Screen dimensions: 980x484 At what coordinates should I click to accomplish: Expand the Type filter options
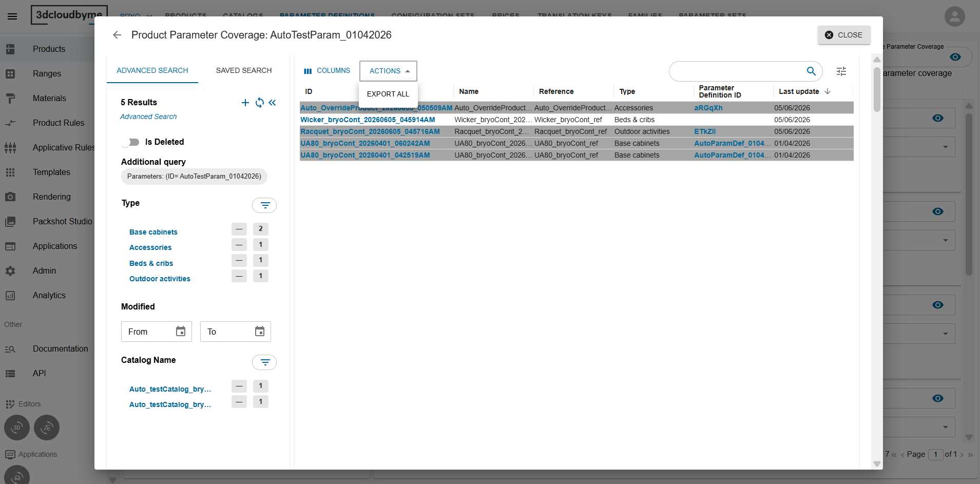coord(264,205)
